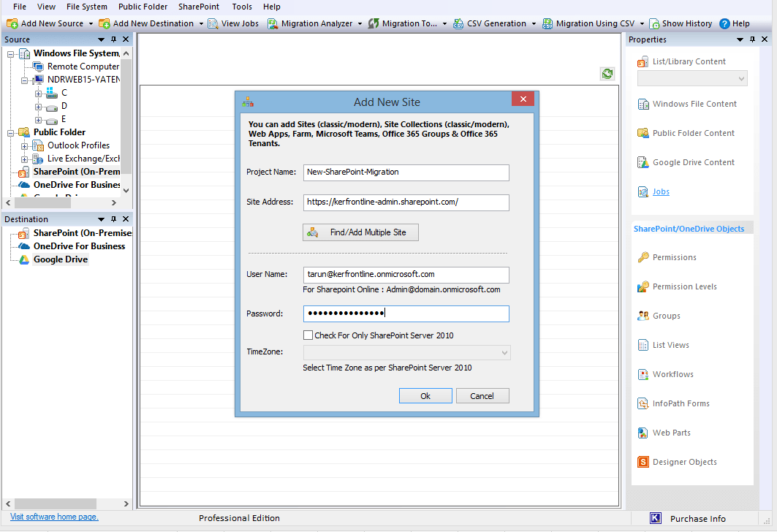Click the Kernel logo icon near Purchase Info
Image resolution: width=777 pixels, height=532 pixels.
[655, 518]
